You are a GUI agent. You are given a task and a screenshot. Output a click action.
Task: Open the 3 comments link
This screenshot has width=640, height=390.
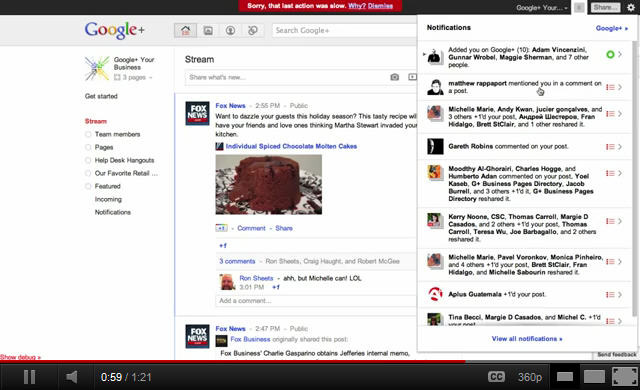[237, 261]
